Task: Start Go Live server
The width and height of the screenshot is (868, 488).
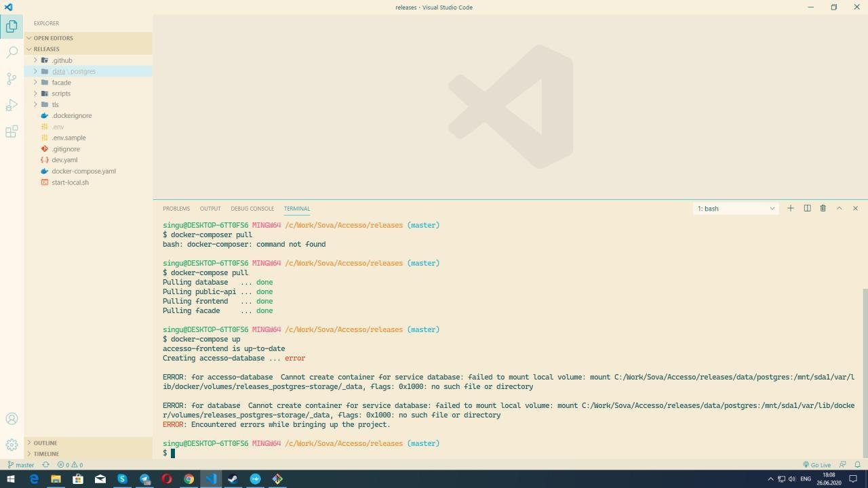Action: (816, 465)
